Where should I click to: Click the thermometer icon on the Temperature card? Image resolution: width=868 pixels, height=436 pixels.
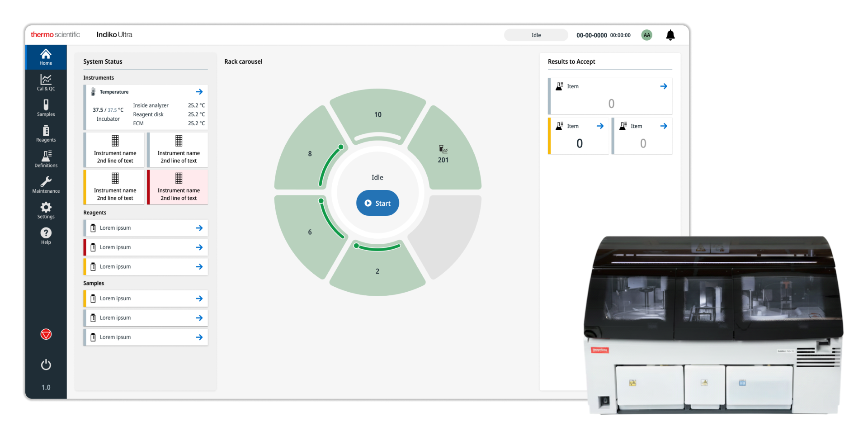(x=93, y=92)
